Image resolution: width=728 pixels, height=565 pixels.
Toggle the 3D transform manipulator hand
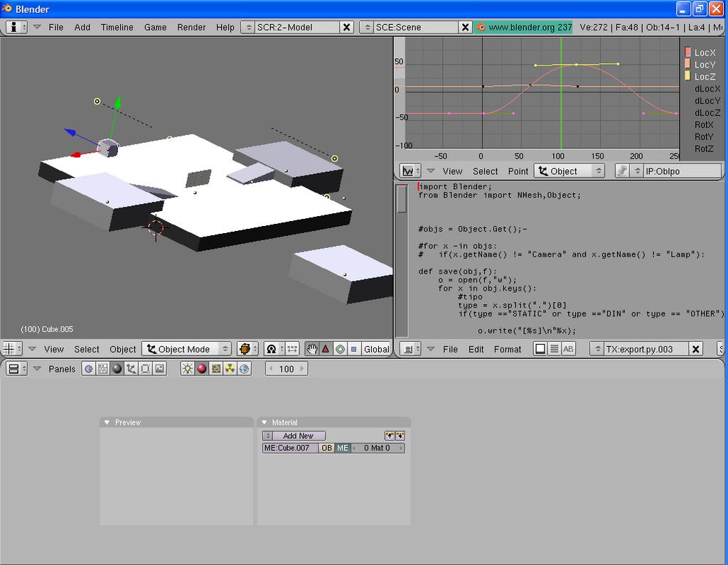(x=312, y=349)
